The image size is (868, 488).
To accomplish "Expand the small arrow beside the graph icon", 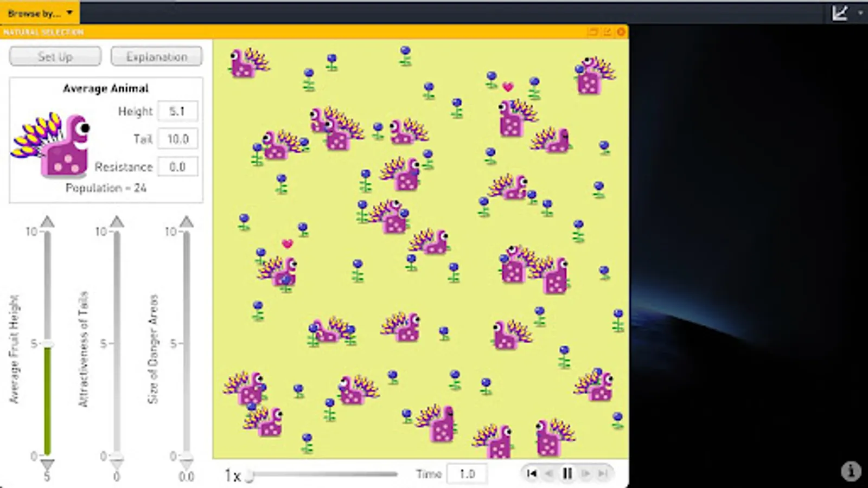I will pyautogui.click(x=860, y=13).
